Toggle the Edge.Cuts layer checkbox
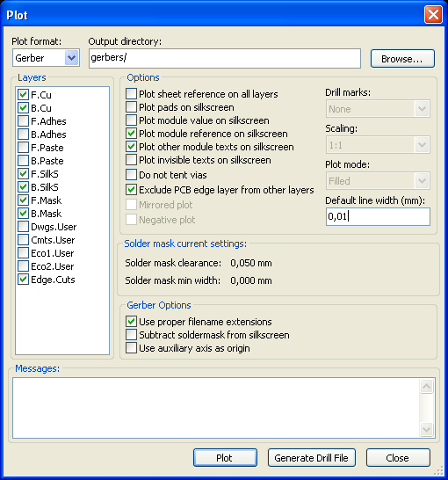448x480 pixels. click(23, 280)
